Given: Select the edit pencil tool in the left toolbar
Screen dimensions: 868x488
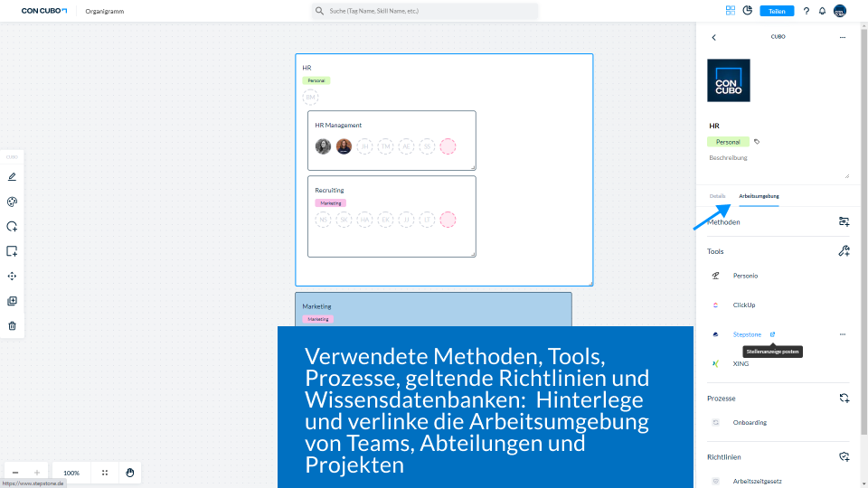Looking at the screenshot, I should coord(12,177).
